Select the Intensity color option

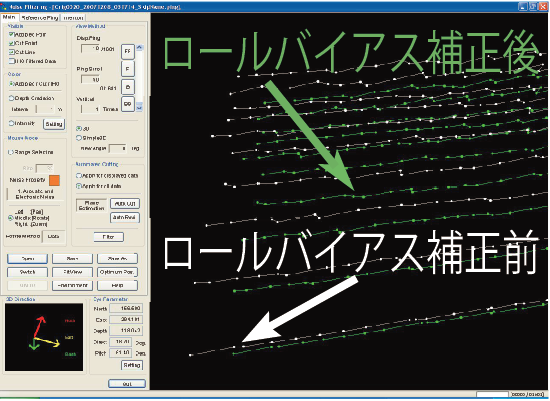point(11,123)
